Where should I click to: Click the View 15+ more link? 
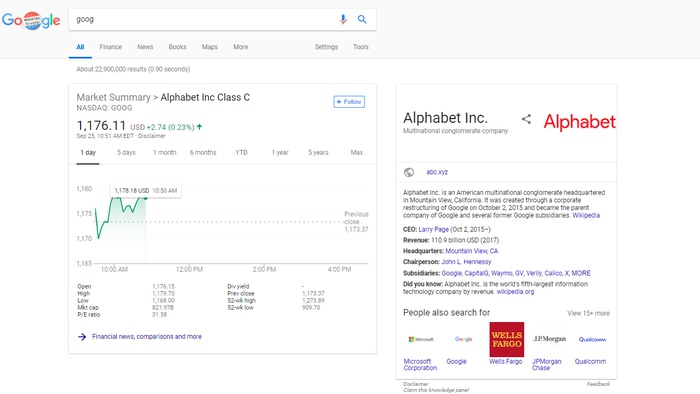pyautogui.click(x=588, y=313)
